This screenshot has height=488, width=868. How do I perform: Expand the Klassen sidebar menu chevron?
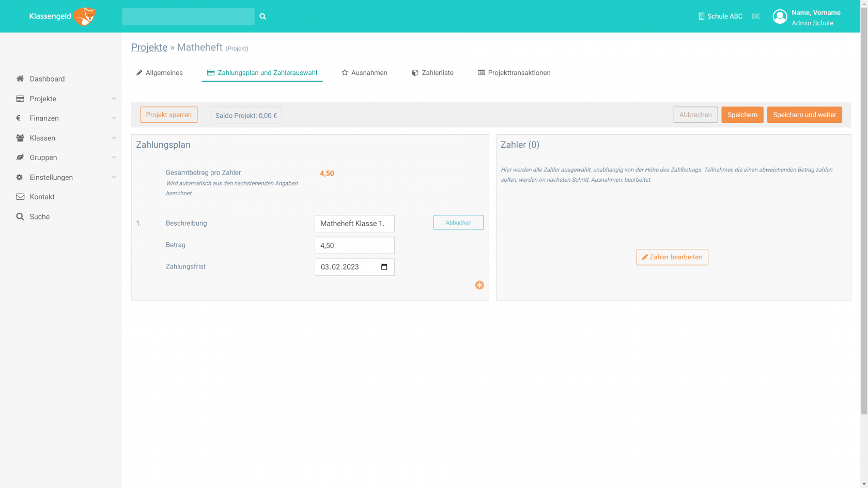[x=114, y=138]
